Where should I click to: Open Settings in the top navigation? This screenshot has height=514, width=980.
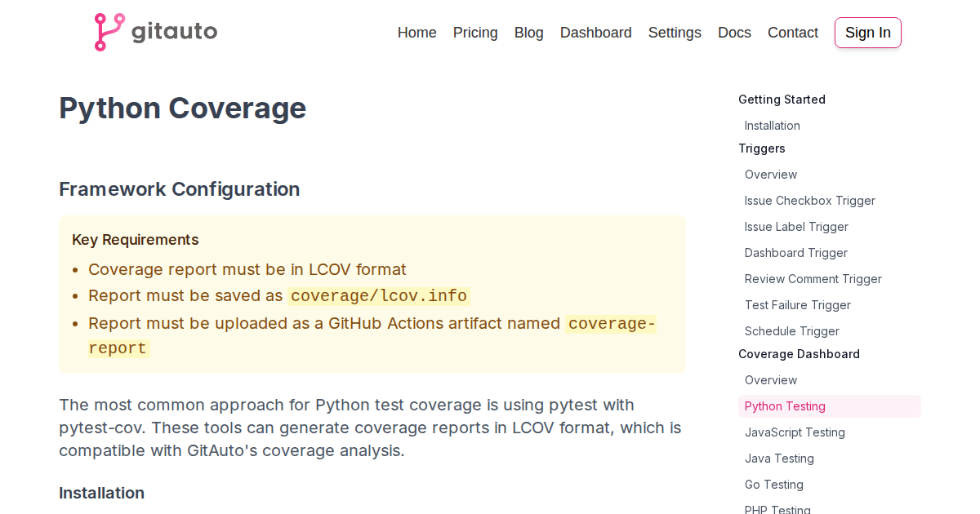point(675,33)
